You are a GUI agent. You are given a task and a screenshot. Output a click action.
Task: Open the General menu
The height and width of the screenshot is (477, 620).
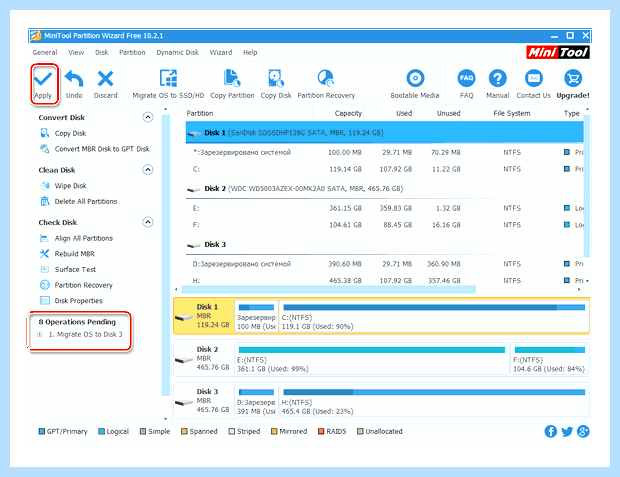click(x=45, y=53)
